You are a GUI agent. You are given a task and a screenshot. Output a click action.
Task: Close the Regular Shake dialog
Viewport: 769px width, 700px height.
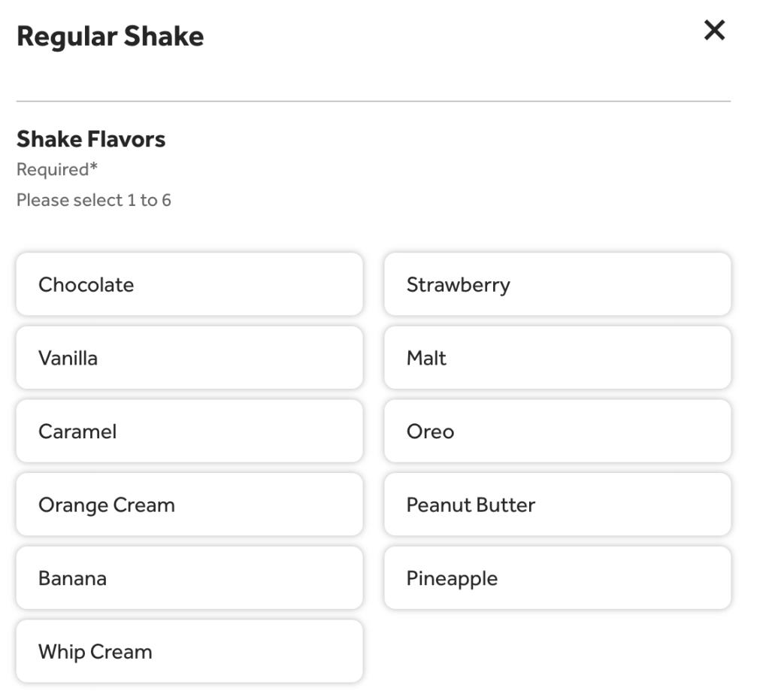tap(713, 31)
